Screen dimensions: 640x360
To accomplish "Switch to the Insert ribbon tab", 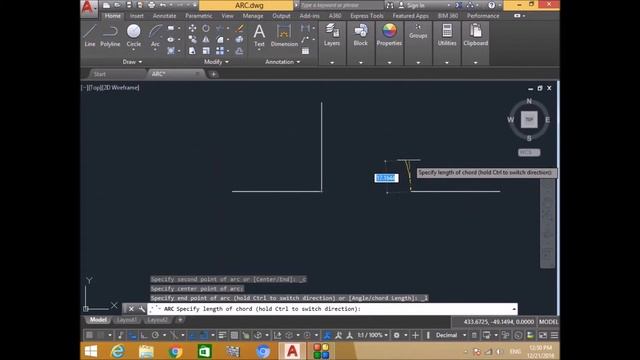I will [137, 16].
